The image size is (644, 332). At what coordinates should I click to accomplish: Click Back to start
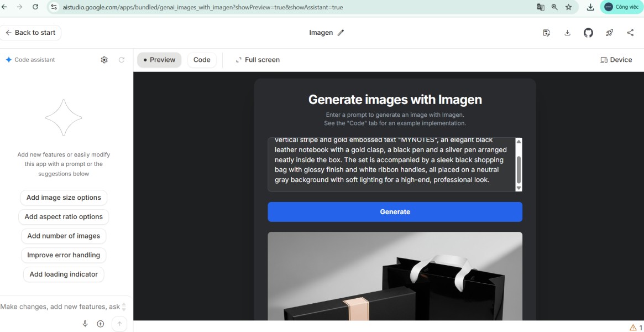tap(30, 33)
